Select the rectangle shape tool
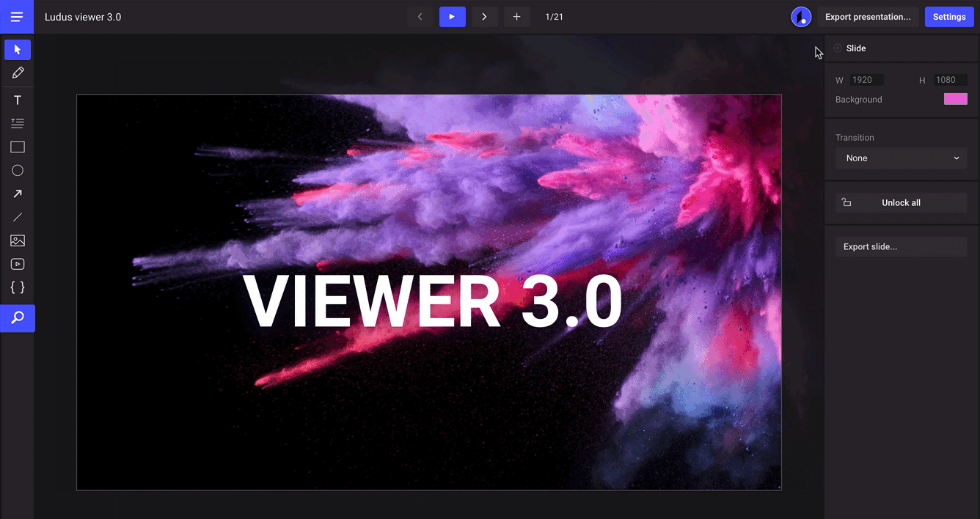 (18, 147)
